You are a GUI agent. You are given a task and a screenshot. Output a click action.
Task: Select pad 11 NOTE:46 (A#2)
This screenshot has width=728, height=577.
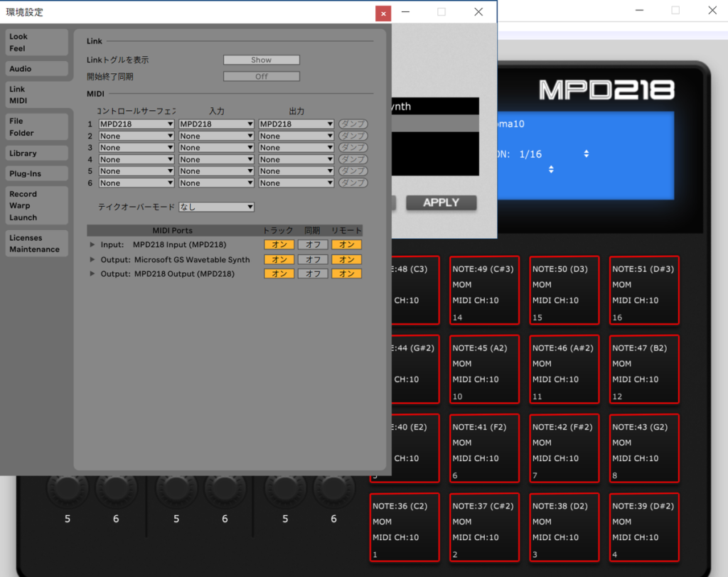click(x=564, y=369)
